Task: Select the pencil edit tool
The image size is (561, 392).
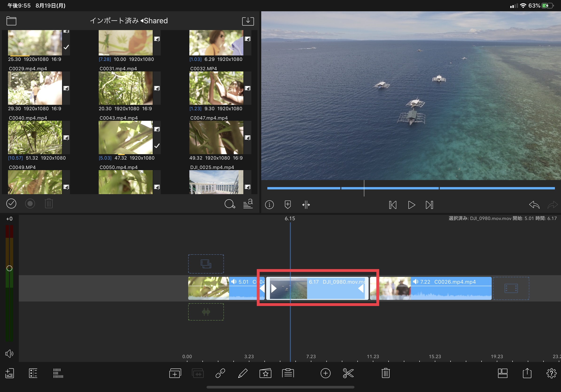Action: (x=243, y=373)
